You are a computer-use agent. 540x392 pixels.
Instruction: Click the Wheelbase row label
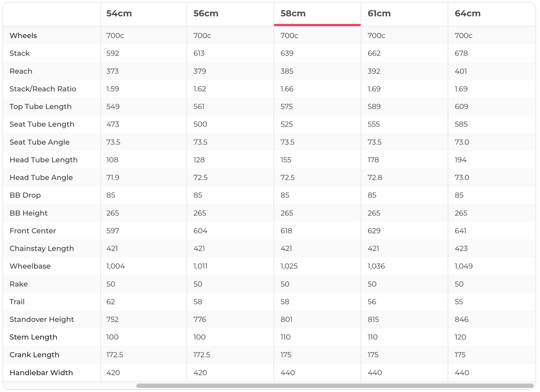coord(30,266)
